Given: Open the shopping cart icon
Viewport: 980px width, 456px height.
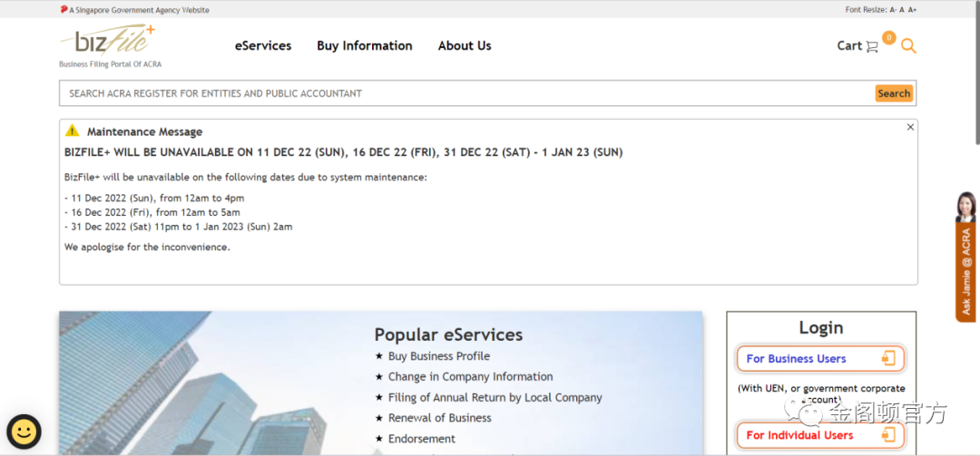Looking at the screenshot, I should point(872,46).
